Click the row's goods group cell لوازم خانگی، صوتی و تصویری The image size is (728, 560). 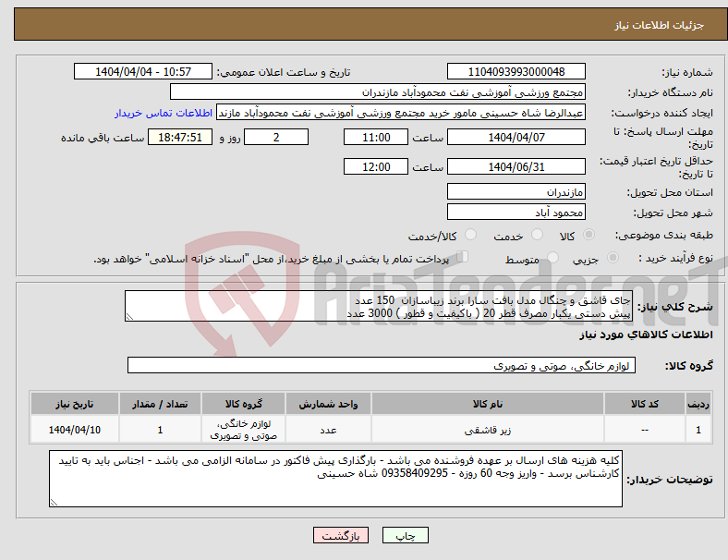pos(243,430)
